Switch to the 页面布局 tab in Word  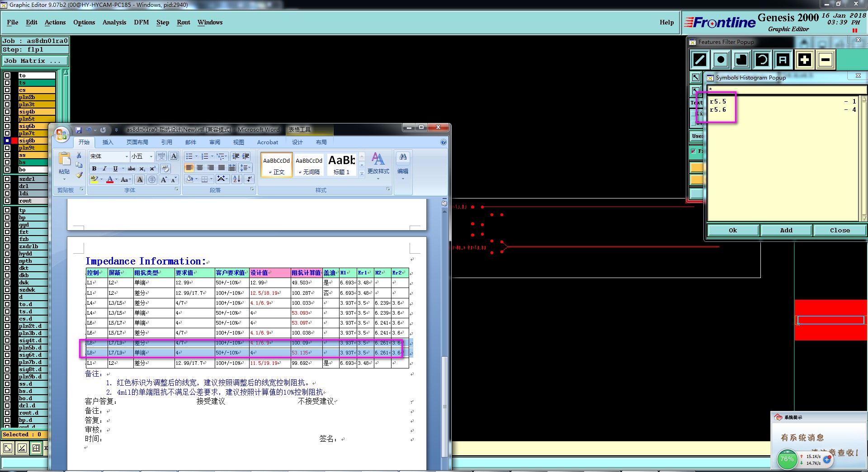[137, 142]
